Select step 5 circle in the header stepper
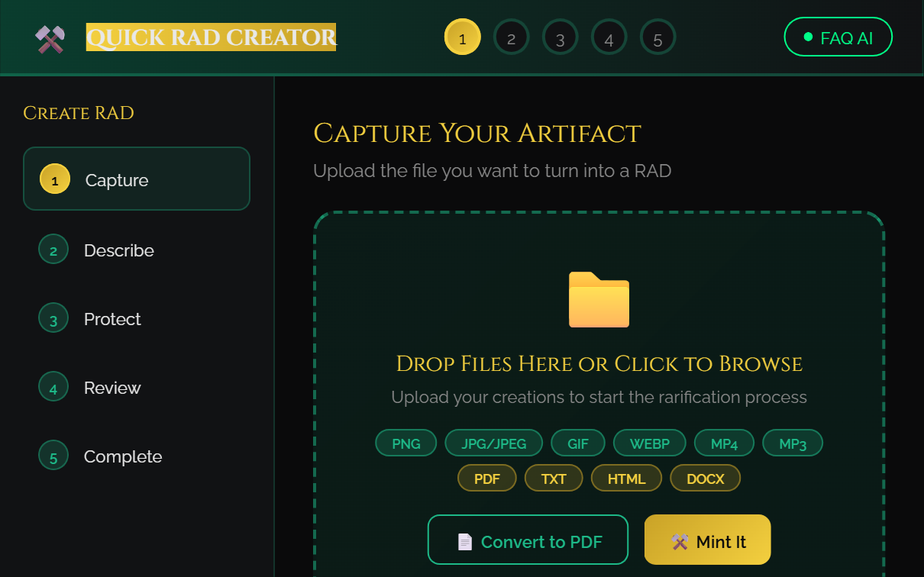The height and width of the screenshot is (577, 924). click(x=658, y=37)
